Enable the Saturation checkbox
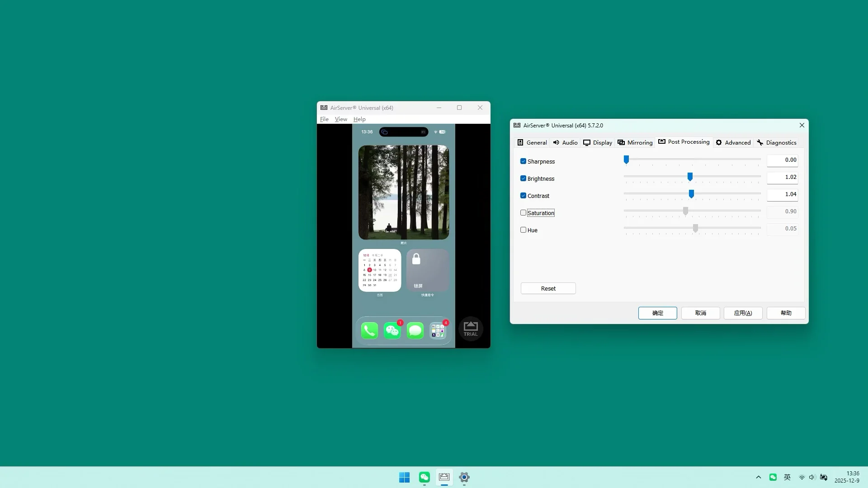Screen dimensions: 868x488 (524, 212)
